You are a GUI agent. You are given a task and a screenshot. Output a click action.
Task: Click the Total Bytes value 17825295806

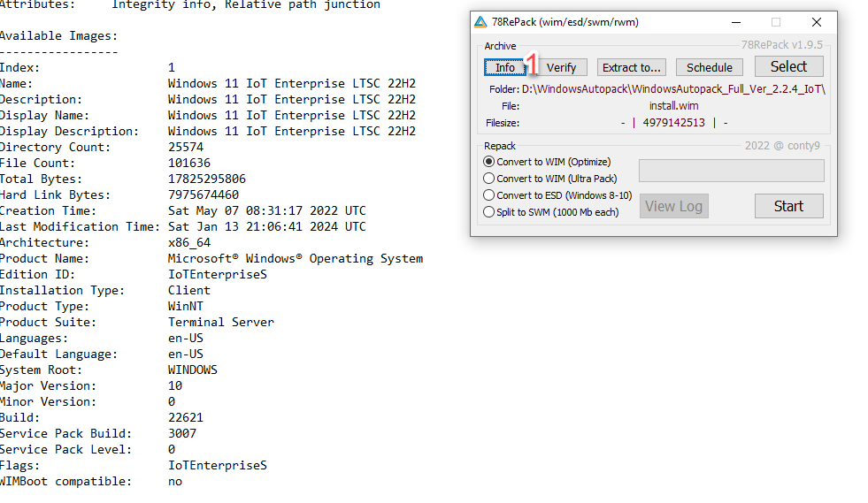pos(206,179)
